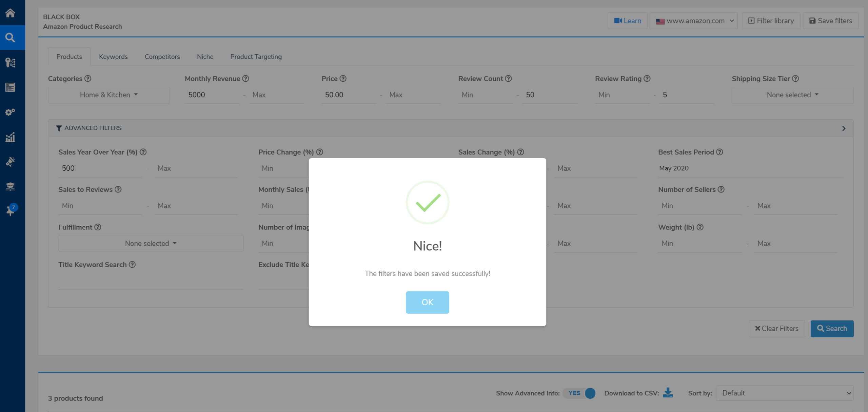Click the Monthly Revenue minimum input field

(212, 95)
